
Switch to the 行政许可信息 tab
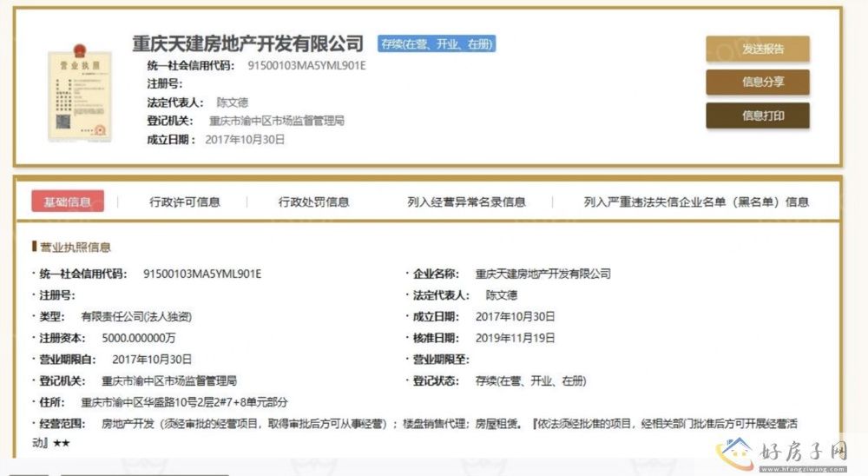pyautogui.click(x=184, y=202)
